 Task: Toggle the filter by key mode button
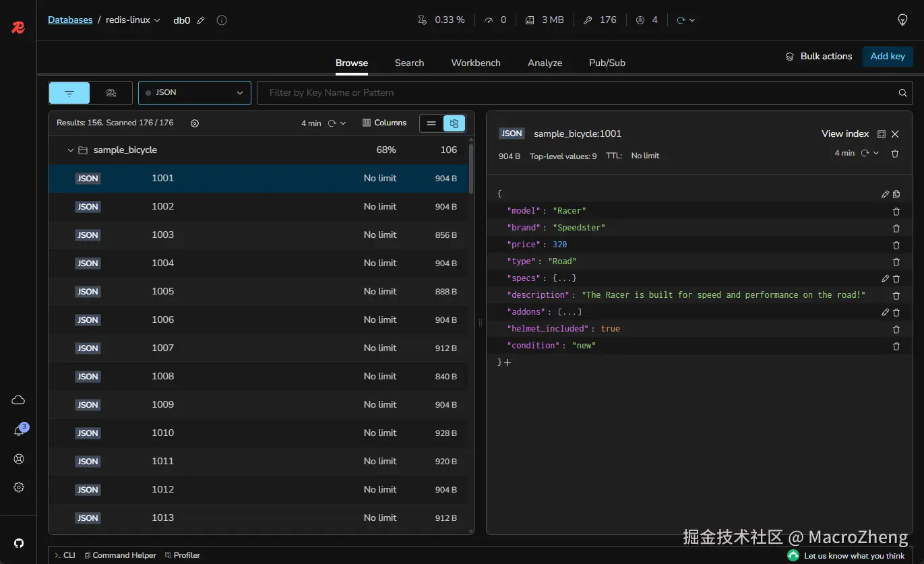(x=69, y=93)
